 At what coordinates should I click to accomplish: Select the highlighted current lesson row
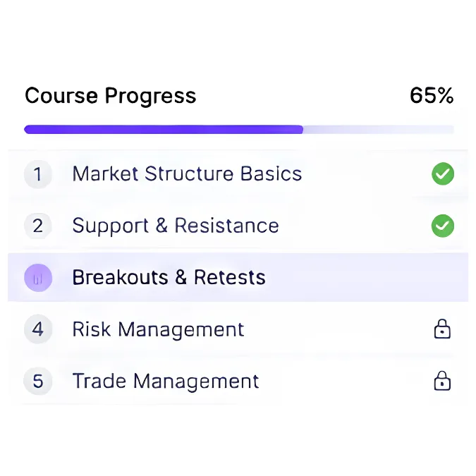pyautogui.click(x=238, y=277)
